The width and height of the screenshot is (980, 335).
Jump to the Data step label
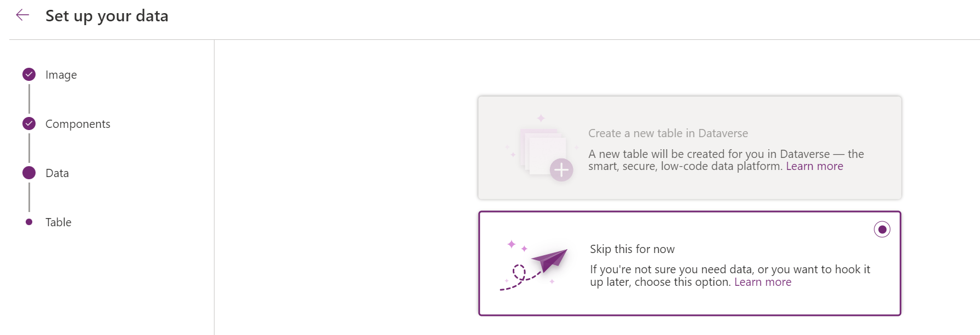57,173
